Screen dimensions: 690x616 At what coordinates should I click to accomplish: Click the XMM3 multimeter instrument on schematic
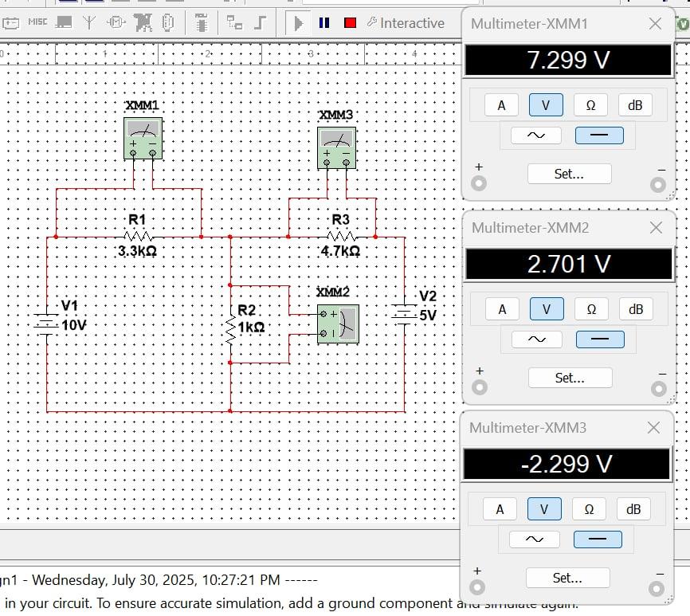pyautogui.click(x=336, y=147)
